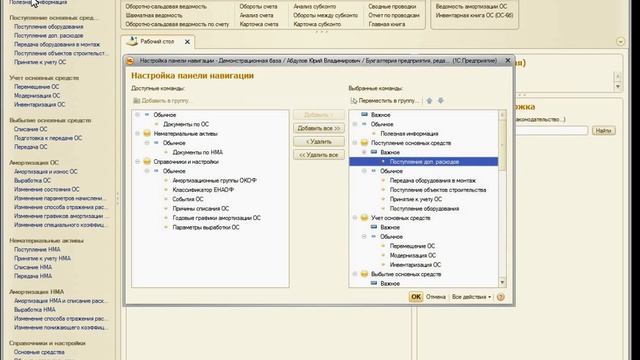Click the Нематериальные активы folder icon in available commands

point(147,133)
